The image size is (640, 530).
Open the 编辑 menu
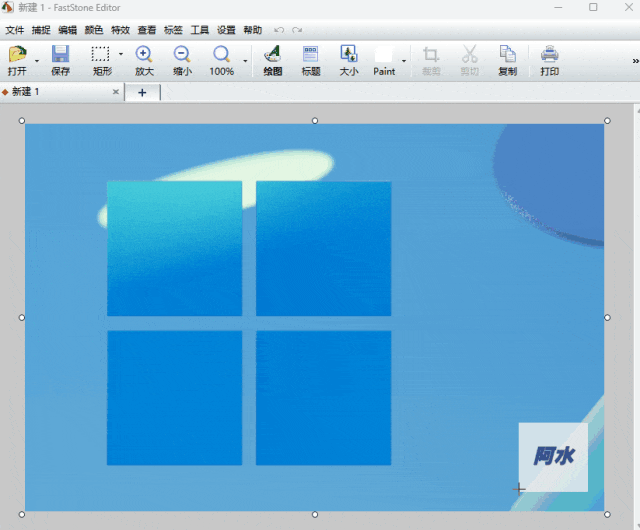click(x=67, y=30)
